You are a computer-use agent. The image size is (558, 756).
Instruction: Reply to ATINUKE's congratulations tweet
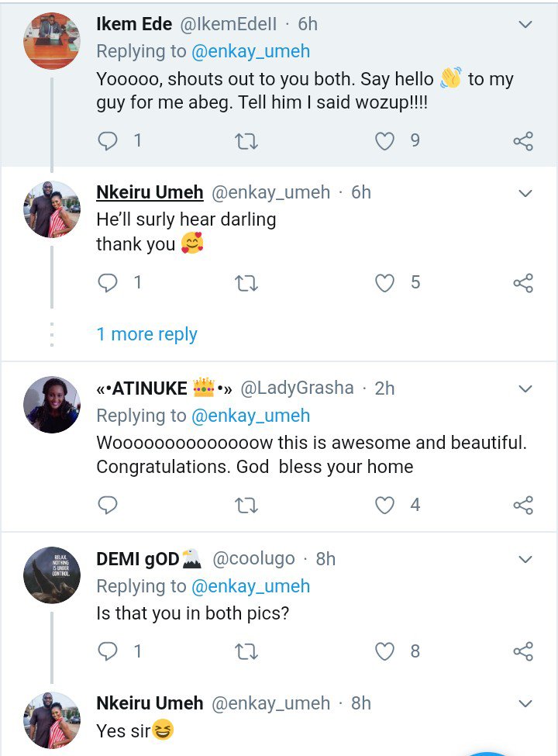(109, 506)
